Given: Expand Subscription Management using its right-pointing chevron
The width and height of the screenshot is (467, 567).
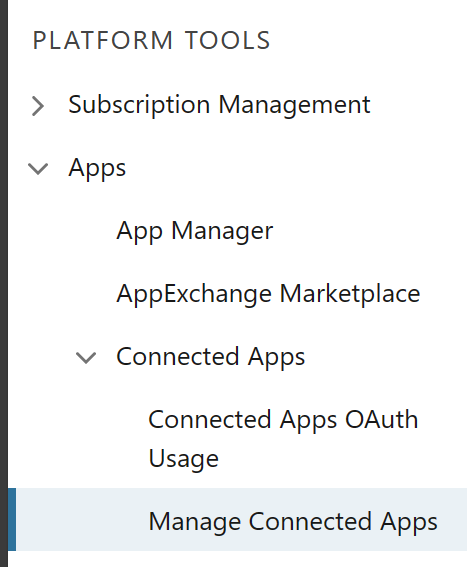Looking at the screenshot, I should click(38, 106).
